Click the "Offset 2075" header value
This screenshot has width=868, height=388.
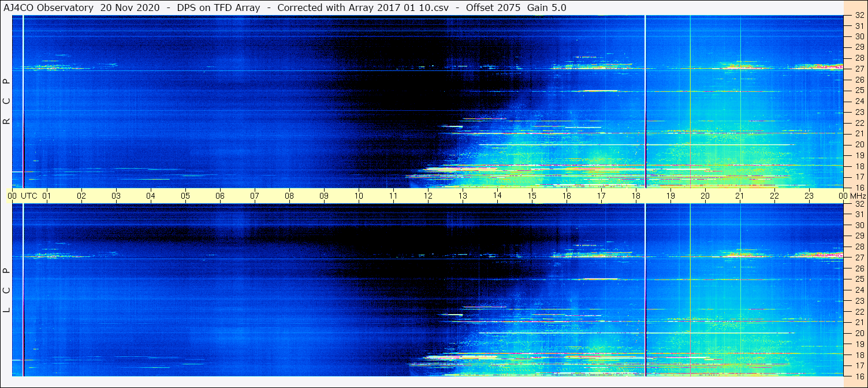click(x=493, y=8)
